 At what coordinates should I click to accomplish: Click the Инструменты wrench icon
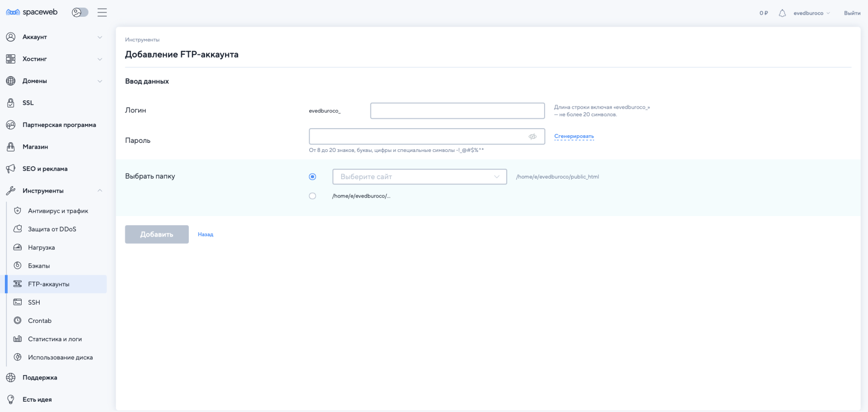tap(11, 191)
